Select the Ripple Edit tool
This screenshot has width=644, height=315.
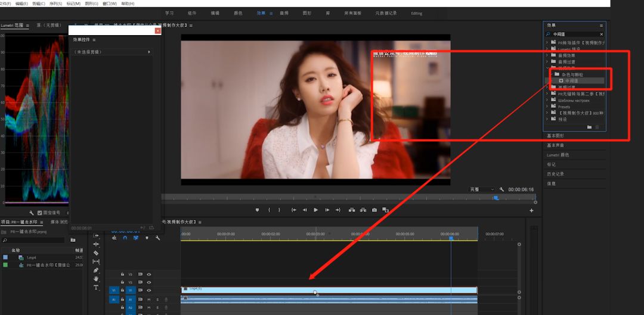tap(95, 244)
